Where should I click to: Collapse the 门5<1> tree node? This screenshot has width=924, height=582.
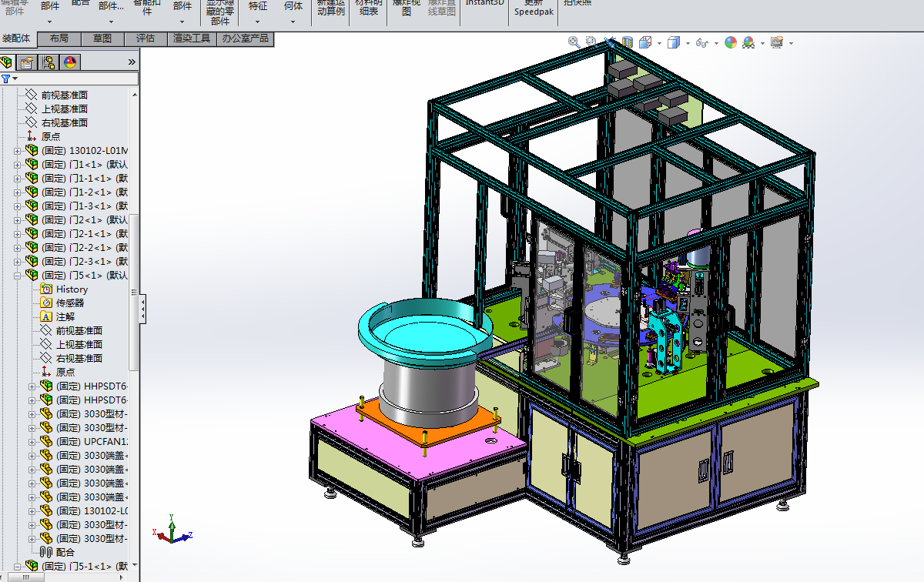(18, 275)
